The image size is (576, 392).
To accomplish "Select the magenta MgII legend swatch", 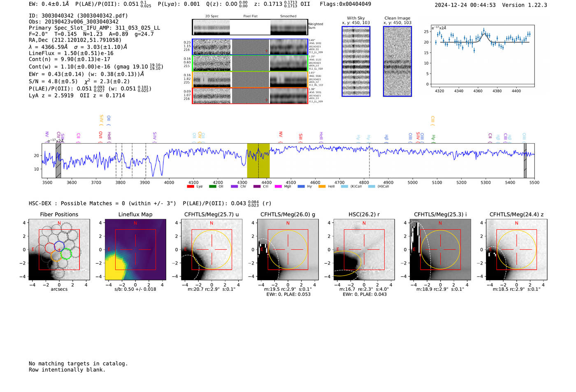I will tap(278, 186).
